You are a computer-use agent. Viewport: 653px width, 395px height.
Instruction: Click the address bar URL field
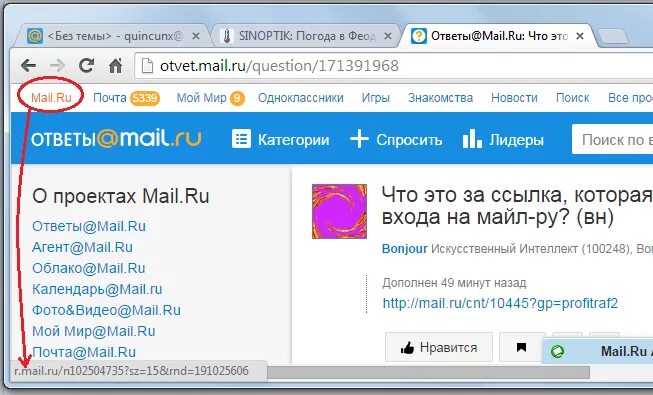394,66
